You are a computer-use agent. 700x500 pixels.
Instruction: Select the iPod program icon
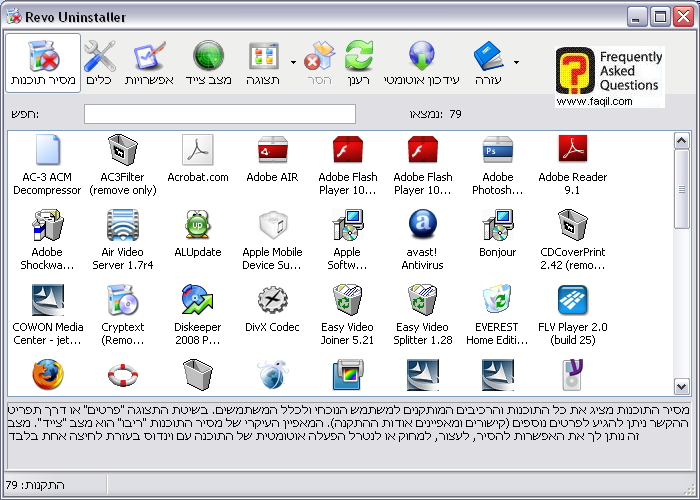573,375
